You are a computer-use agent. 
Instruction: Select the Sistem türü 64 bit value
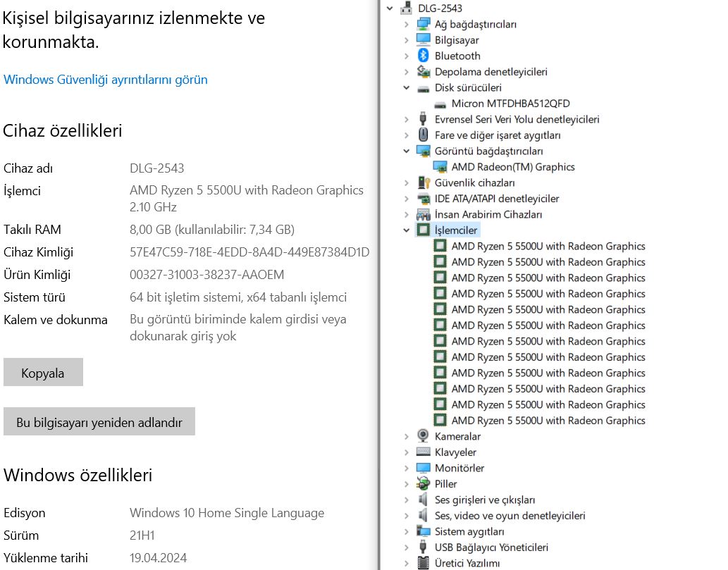click(x=238, y=297)
